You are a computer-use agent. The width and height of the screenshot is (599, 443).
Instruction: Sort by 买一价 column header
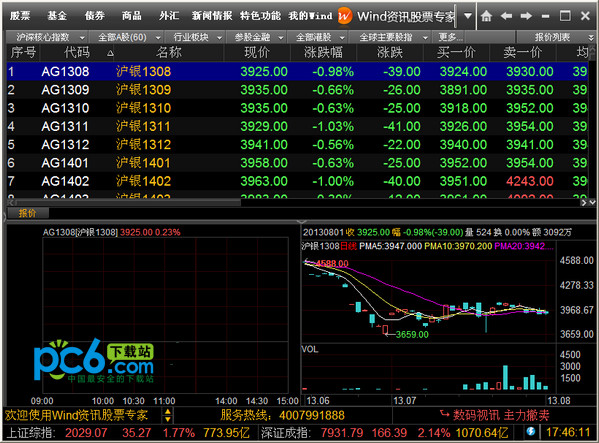tap(456, 52)
